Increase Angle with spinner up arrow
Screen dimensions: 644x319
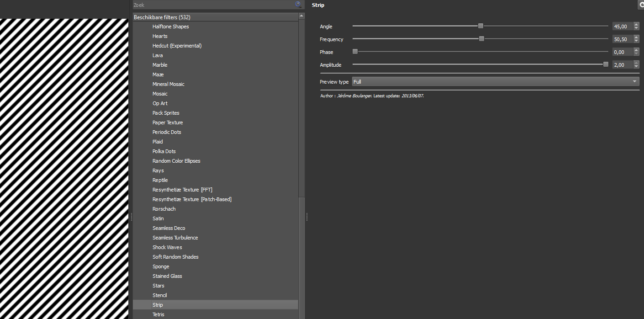click(637, 24)
